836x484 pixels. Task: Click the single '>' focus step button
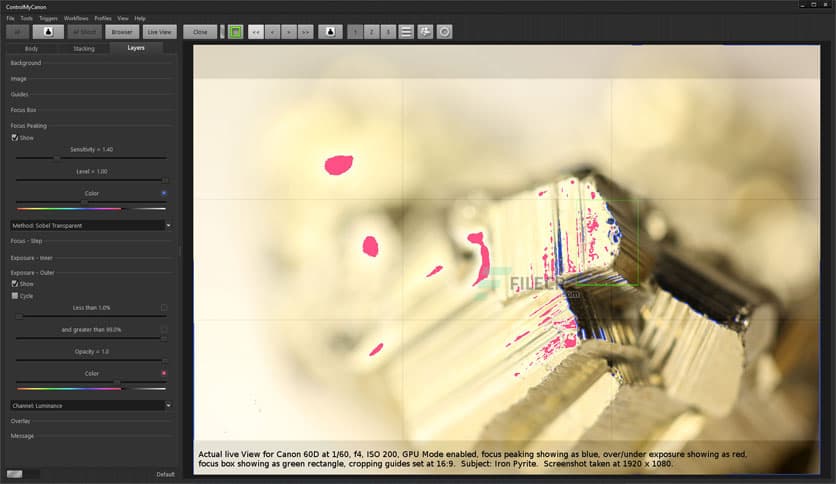289,32
